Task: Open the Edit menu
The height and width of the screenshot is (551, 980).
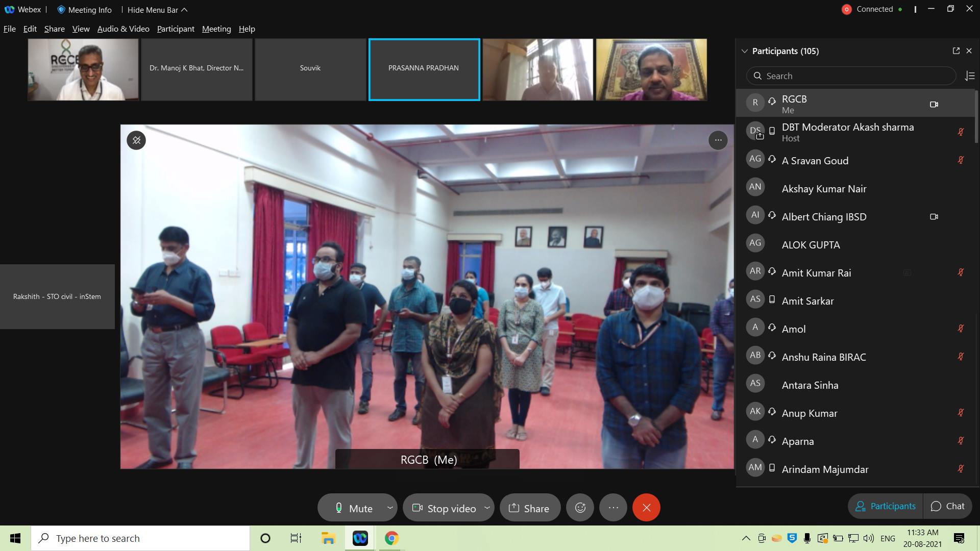Action: coord(30,29)
